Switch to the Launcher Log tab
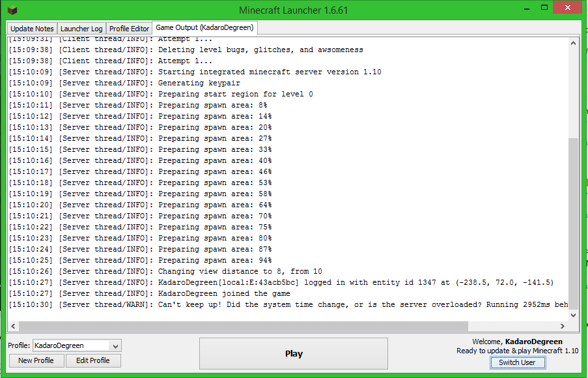 coord(81,29)
